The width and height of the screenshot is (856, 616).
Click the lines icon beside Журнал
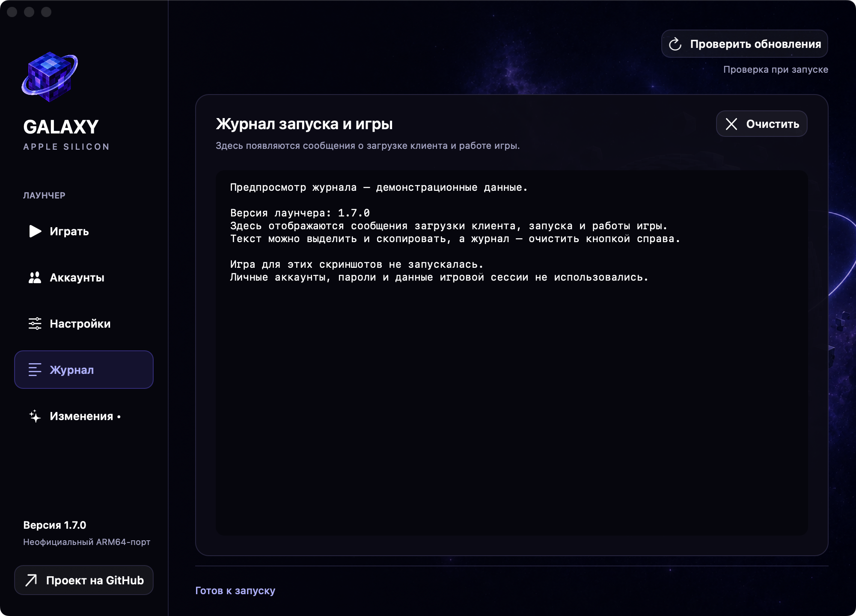(35, 370)
